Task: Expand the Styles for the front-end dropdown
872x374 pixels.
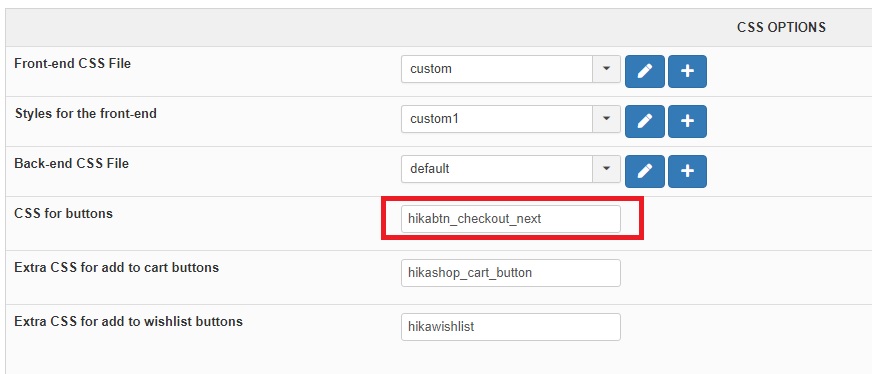Action: pyautogui.click(x=607, y=119)
